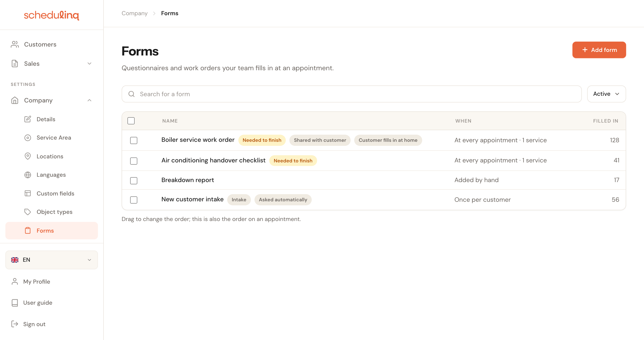
Task: Expand the Sales menu chevron
Action: (89, 64)
